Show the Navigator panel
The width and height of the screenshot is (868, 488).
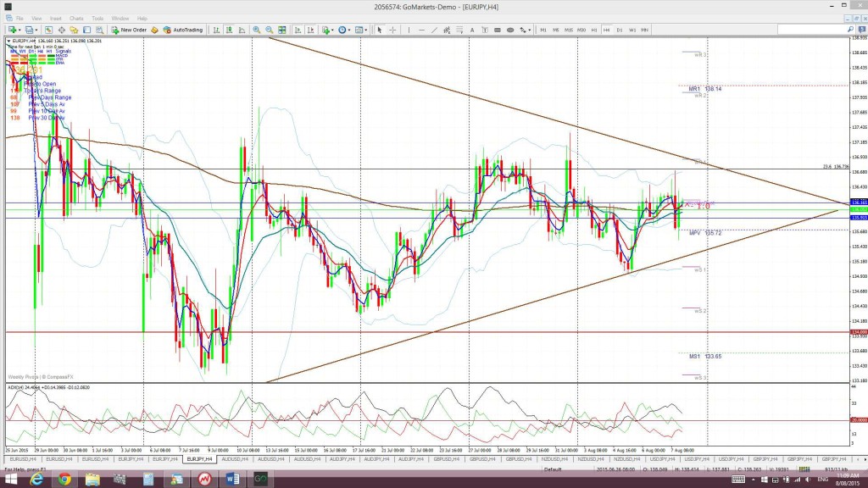[x=74, y=30]
